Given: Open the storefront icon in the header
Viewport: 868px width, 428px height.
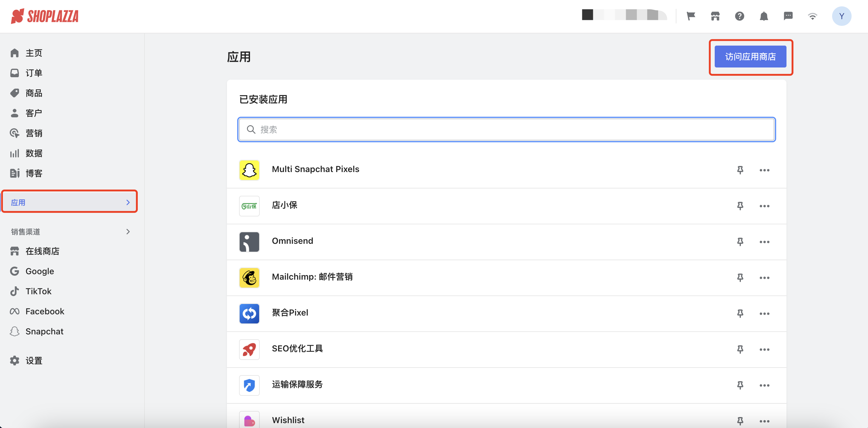Looking at the screenshot, I should [715, 16].
